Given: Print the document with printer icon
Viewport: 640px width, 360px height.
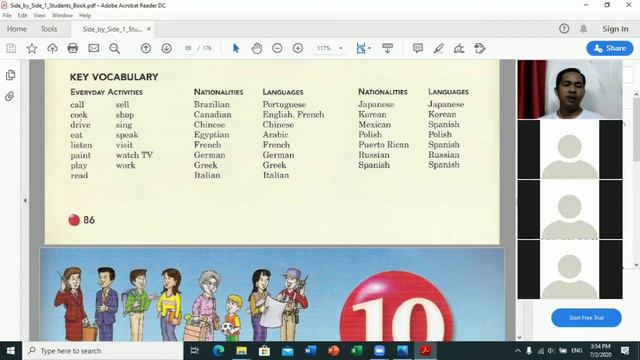Looking at the screenshot, I should pos(73,48).
